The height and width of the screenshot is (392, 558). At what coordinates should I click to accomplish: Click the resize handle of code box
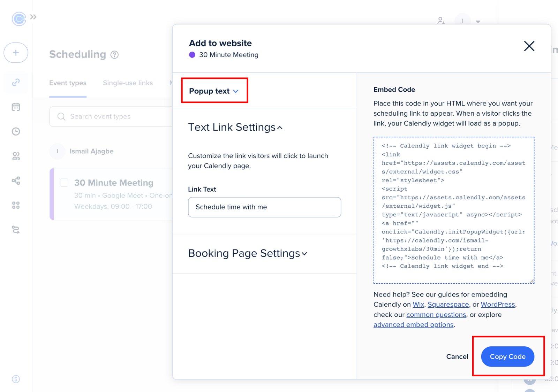(x=532, y=281)
